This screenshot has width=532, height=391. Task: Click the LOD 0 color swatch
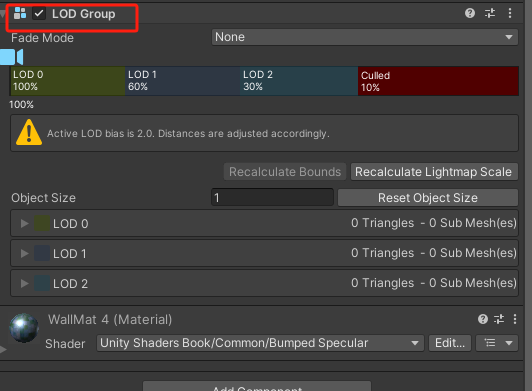[x=42, y=223]
